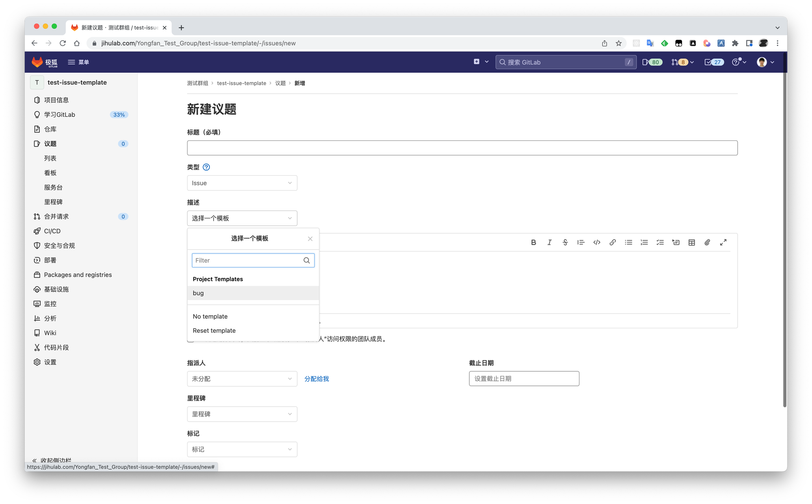The height and width of the screenshot is (504, 812).
Task: Click the browser reload button
Action: pos(63,43)
